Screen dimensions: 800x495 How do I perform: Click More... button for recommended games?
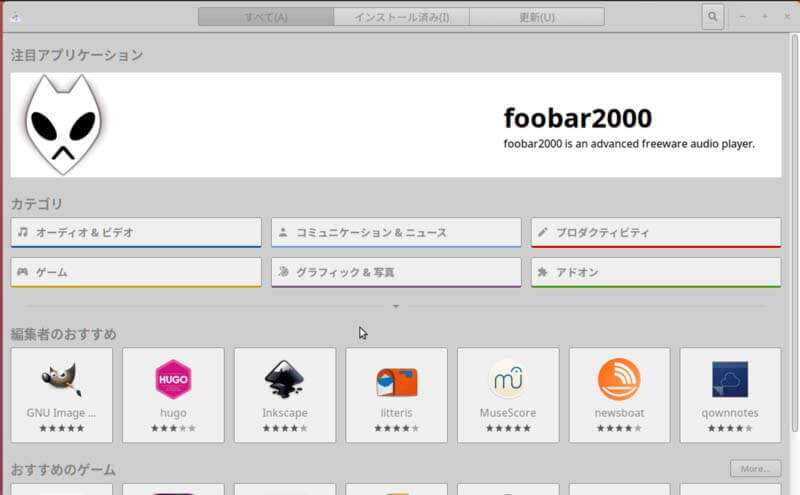[756, 468]
